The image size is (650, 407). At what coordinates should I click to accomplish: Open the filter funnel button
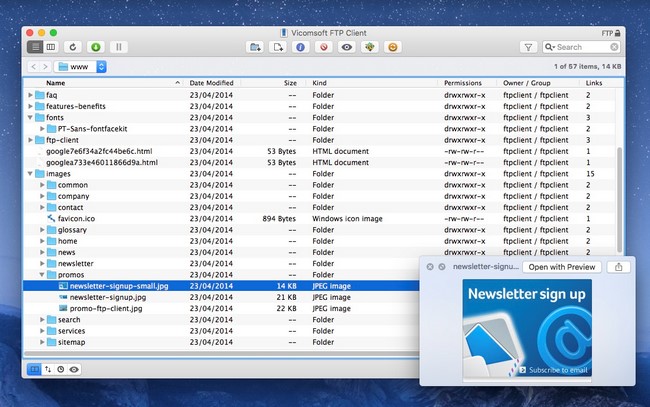[528, 47]
